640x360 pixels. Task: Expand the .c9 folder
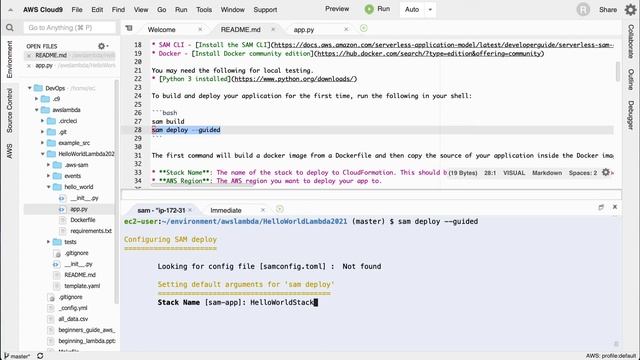coord(36,99)
